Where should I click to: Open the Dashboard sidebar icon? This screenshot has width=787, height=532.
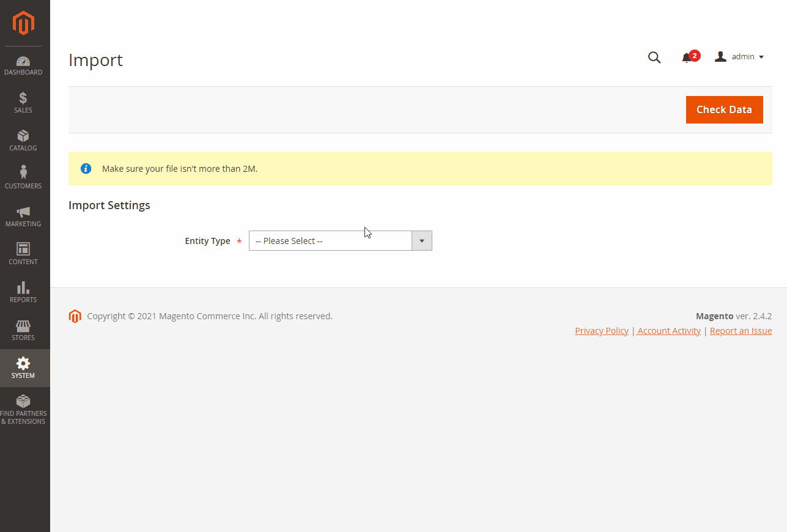pyautogui.click(x=23, y=65)
